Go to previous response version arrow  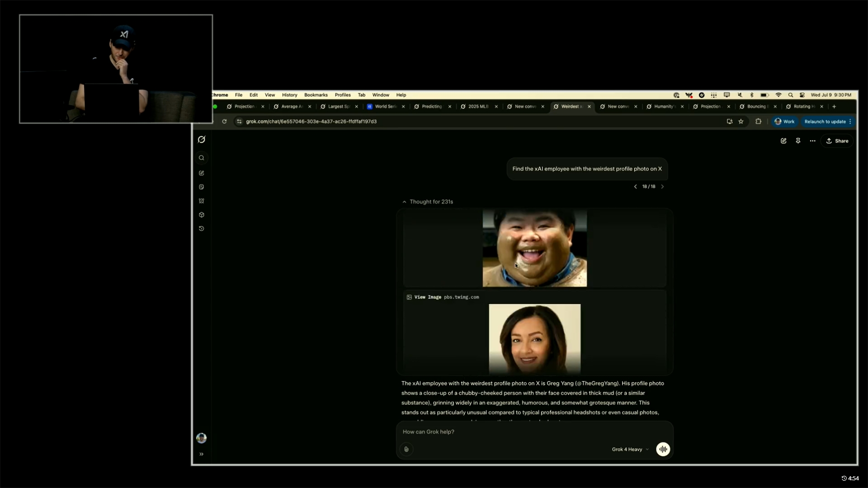[x=635, y=187]
